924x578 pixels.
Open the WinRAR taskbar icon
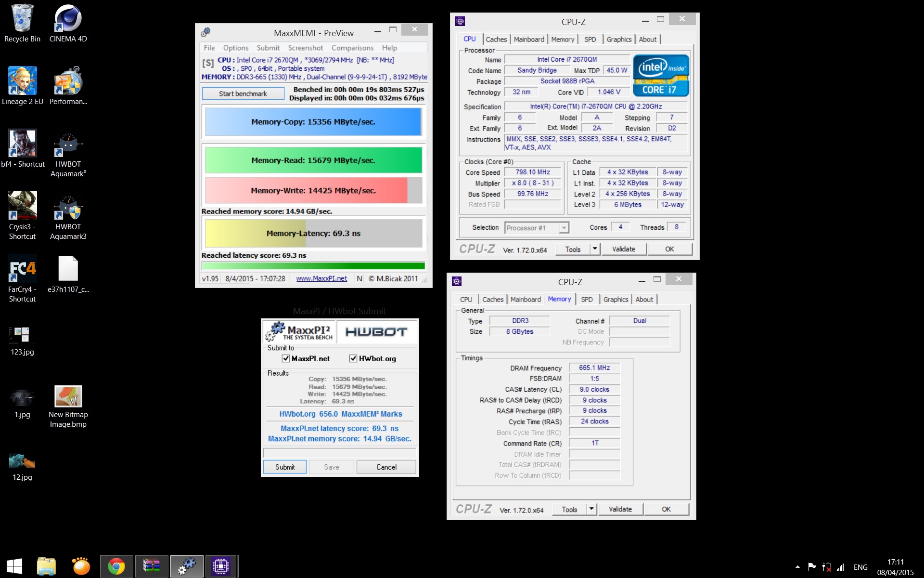152,566
